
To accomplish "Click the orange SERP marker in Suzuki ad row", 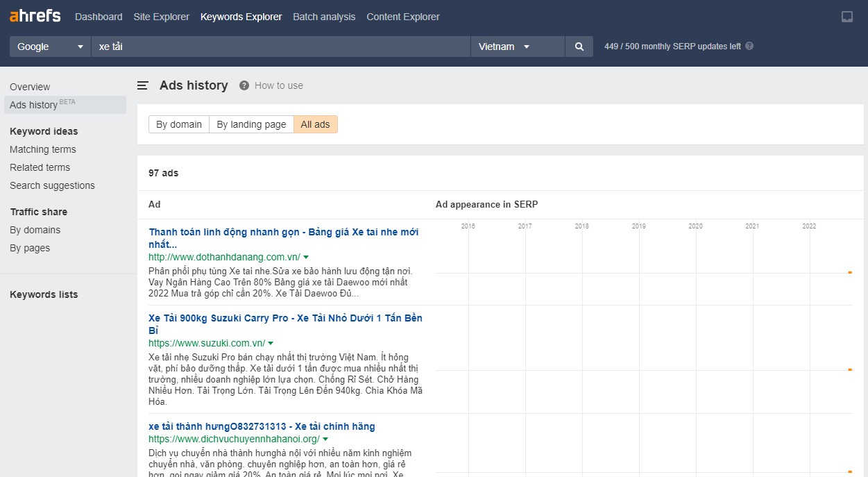I will tap(850, 369).
